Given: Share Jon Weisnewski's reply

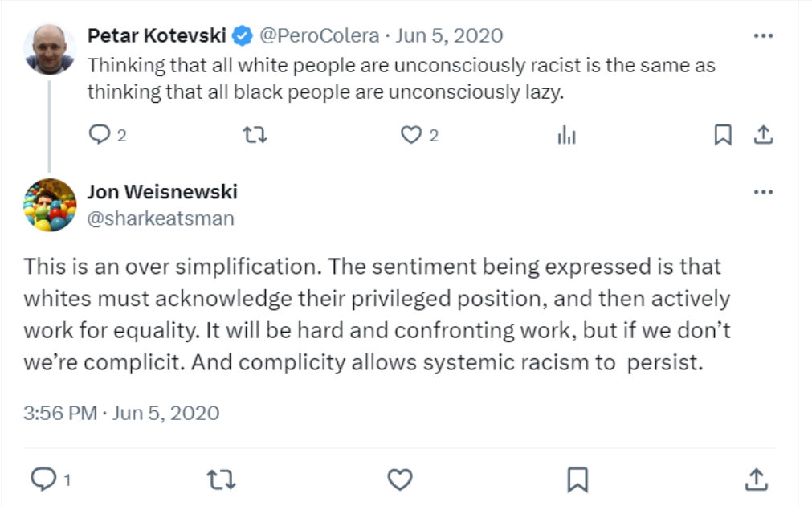Looking at the screenshot, I should point(756,479).
